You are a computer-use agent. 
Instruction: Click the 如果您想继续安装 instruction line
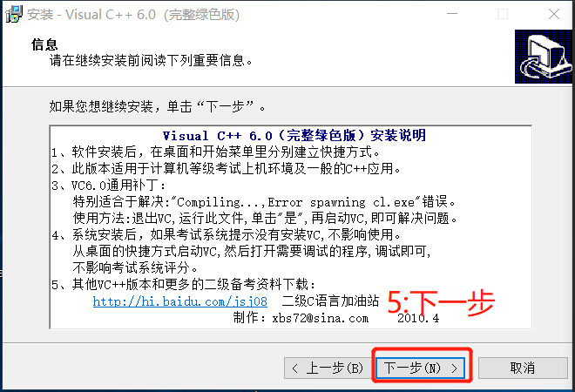(x=158, y=106)
